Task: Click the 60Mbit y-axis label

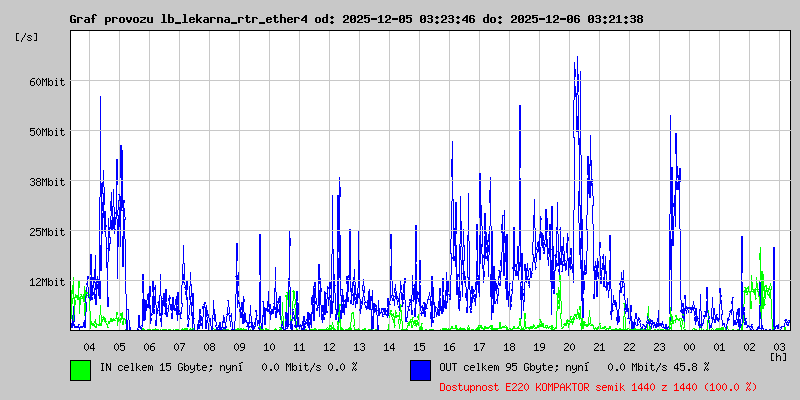Action: [47, 82]
